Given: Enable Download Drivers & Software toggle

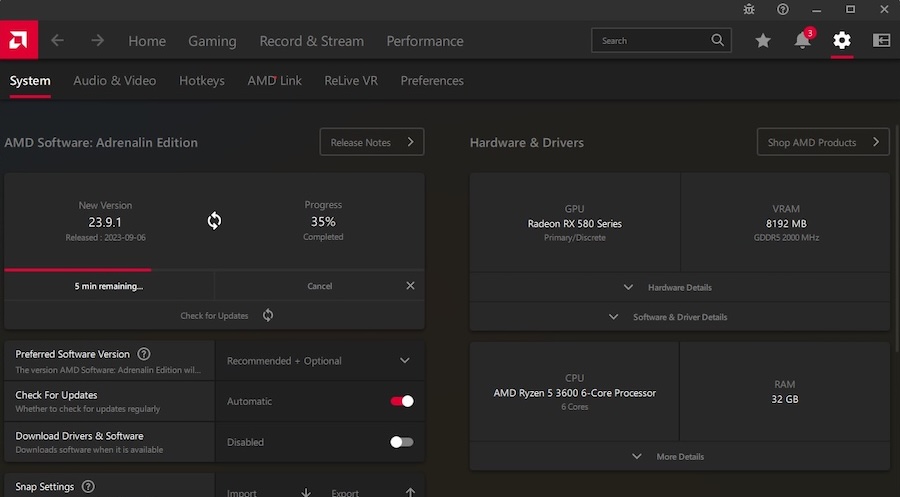Looking at the screenshot, I should pyautogui.click(x=402, y=442).
